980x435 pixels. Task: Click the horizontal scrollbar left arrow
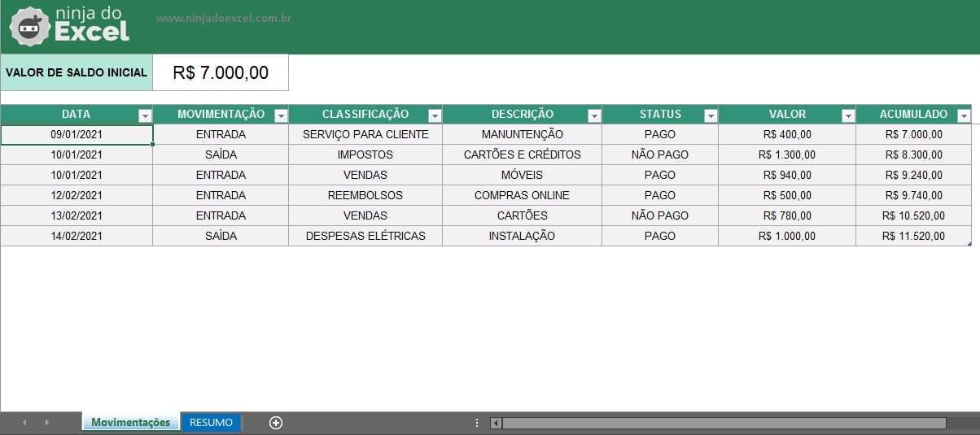coord(496,423)
